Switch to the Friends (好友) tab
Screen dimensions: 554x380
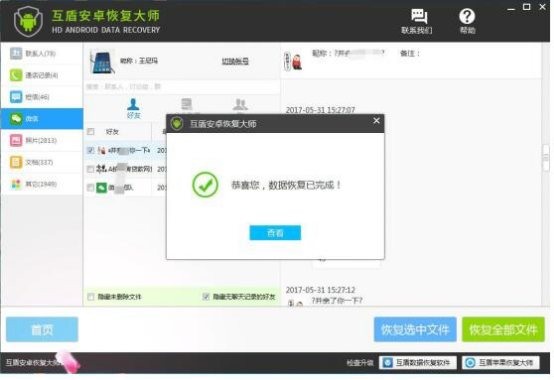tap(133, 108)
